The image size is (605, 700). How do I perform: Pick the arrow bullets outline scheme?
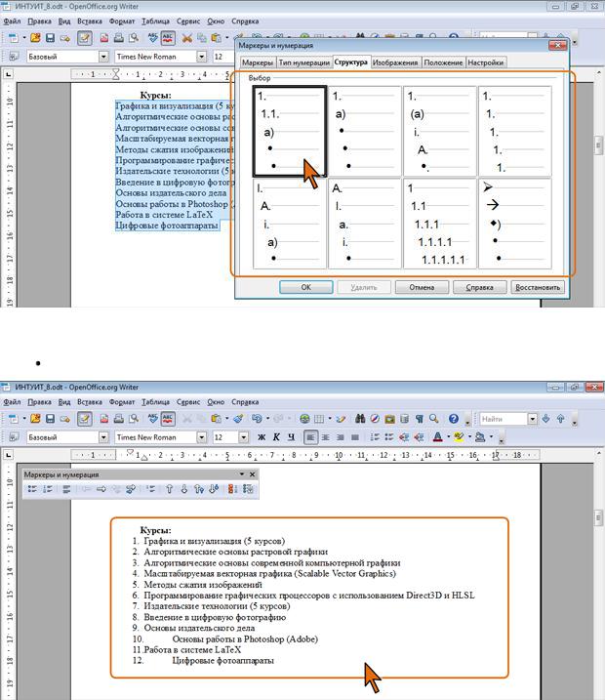515,224
